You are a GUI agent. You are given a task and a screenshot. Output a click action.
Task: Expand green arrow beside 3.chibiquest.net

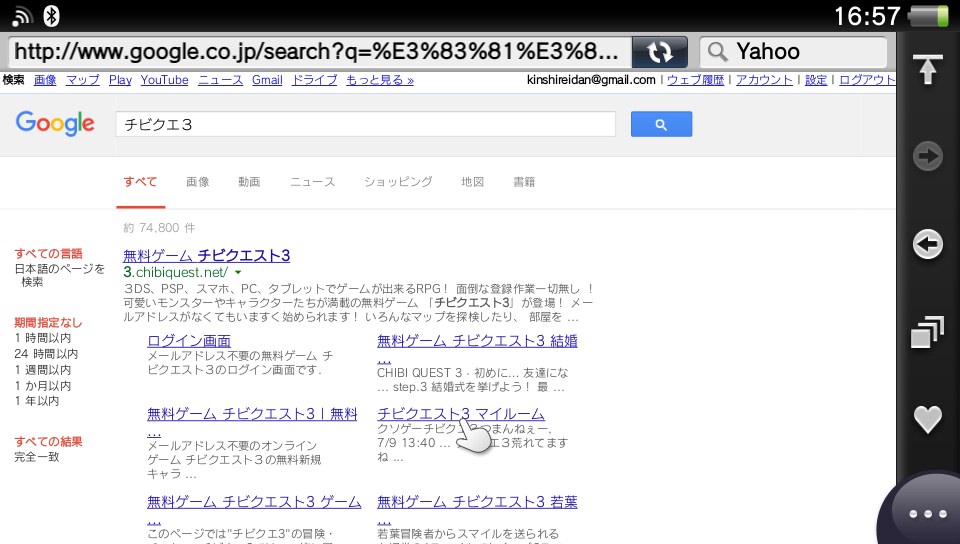pyautogui.click(x=238, y=273)
